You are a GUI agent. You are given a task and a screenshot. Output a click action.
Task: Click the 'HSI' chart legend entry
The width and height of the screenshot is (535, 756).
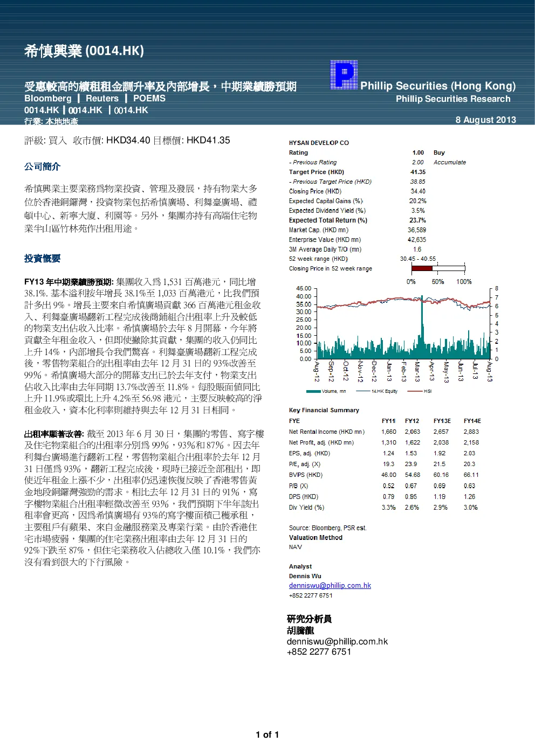(x=420, y=391)
